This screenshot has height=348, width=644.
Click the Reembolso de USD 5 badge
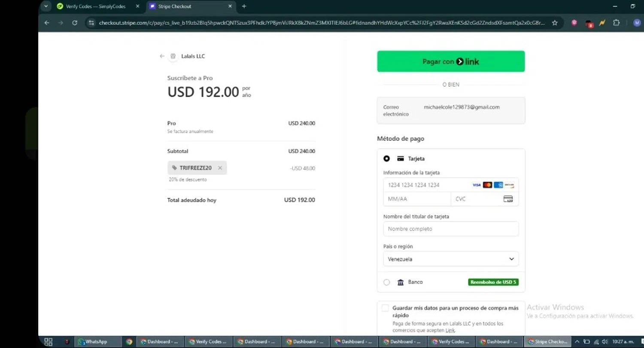pyautogui.click(x=493, y=282)
